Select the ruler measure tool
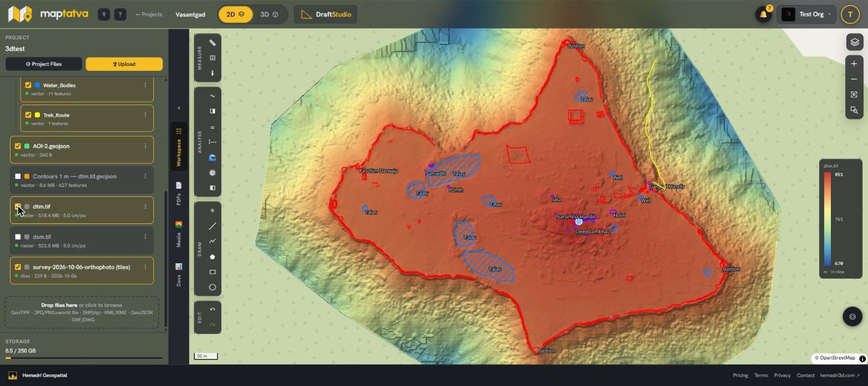The width and height of the screenshot is (868, 386). (x=213, y=43)
